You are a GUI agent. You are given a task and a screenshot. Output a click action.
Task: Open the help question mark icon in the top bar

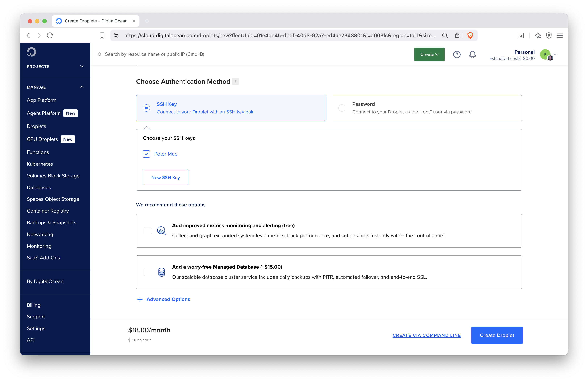click(457, 54)
